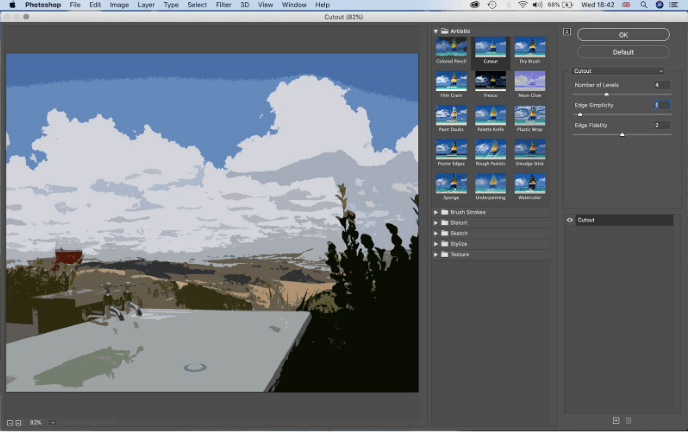The height and width of the screenshot is (433, 688).
Task: Collapse the Artistic filter folder
Action: click(x=436, y=31)
